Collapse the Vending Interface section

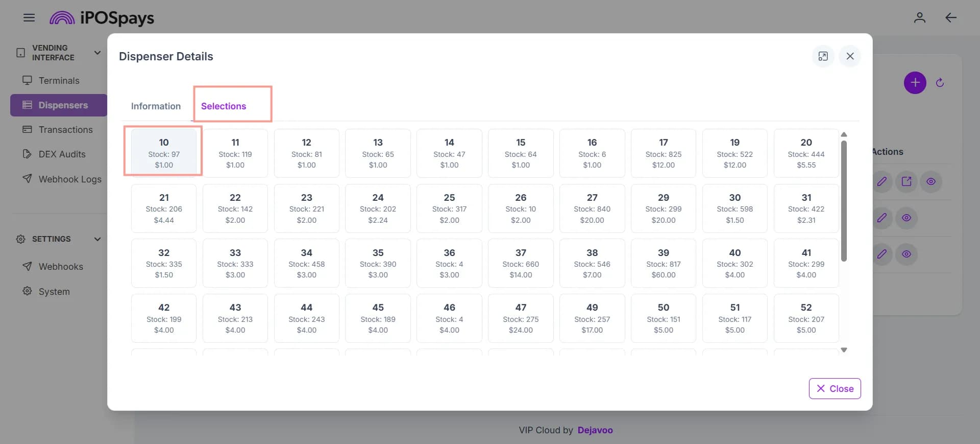click(x=97, y=53)
